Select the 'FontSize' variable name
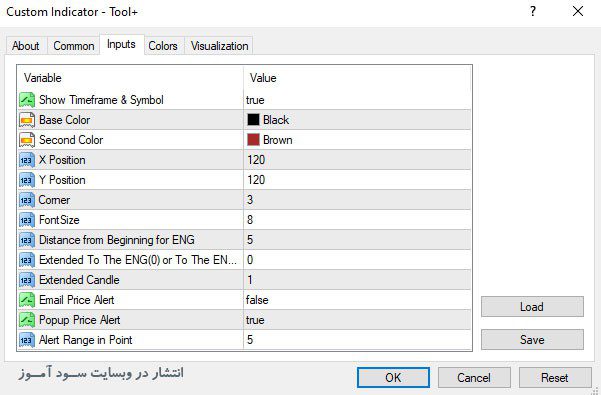Image resolution: width=601 pixels, height=395 pixels. coord(59,220)
